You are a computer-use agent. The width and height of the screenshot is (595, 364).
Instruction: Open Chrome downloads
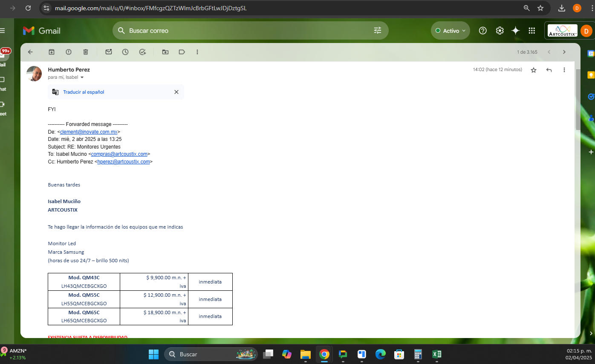click(562, 8)
